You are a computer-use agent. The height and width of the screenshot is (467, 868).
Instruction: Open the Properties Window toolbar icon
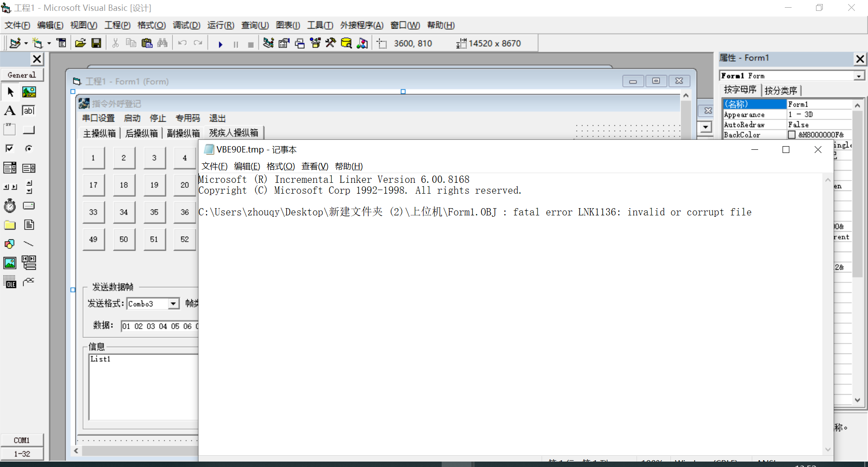coord(284,43)
